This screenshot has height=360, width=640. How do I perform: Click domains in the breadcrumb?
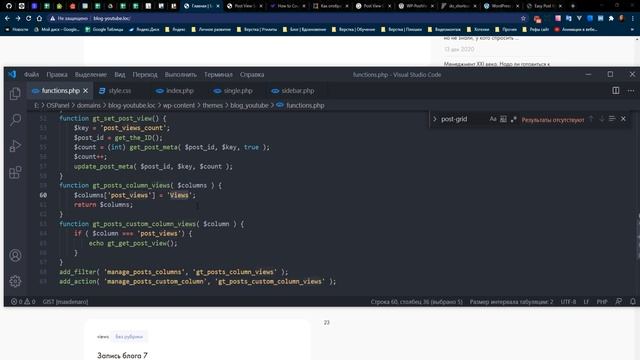click(x=89, y=105)
